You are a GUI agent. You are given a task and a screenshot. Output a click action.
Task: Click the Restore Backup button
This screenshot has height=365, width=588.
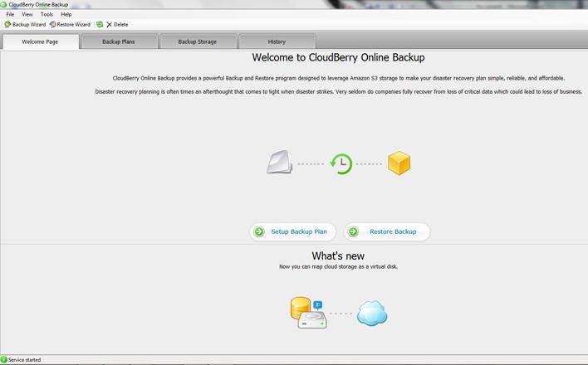[387, 231]
